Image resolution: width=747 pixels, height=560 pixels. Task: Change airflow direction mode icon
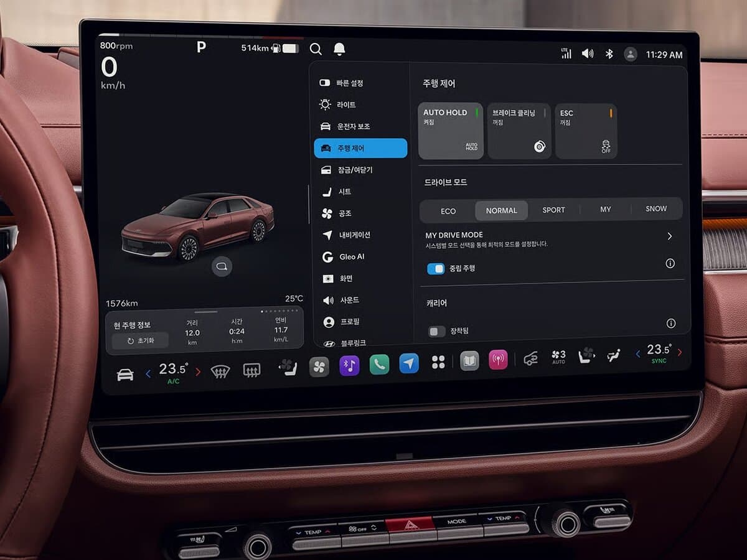[614, 355]
